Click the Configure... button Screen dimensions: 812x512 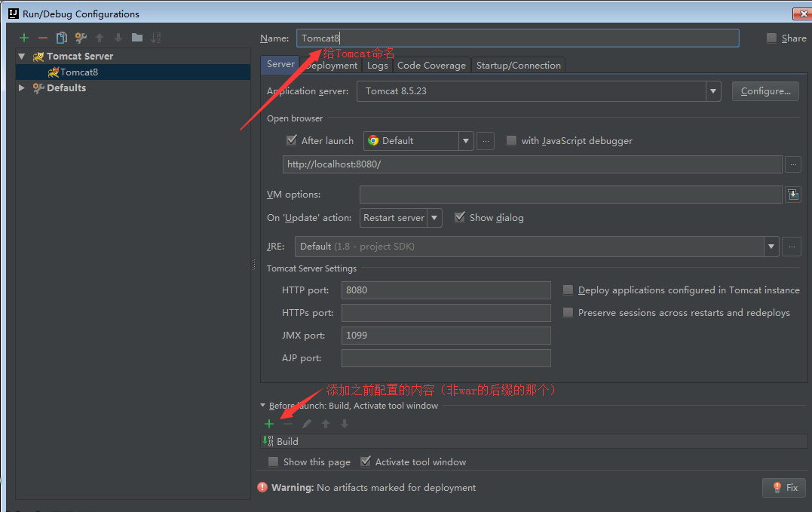click(765, 91)
